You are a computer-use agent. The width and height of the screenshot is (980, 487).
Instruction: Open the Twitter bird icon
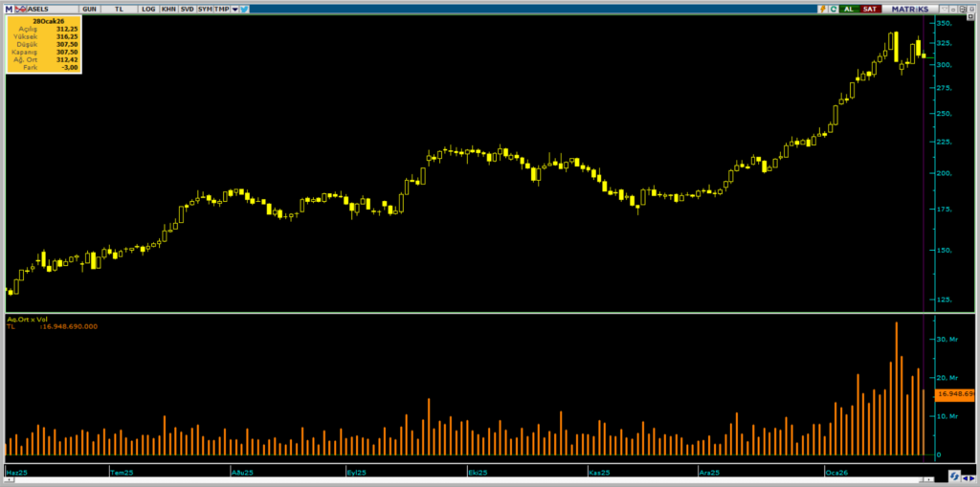[x=244, y=9]
